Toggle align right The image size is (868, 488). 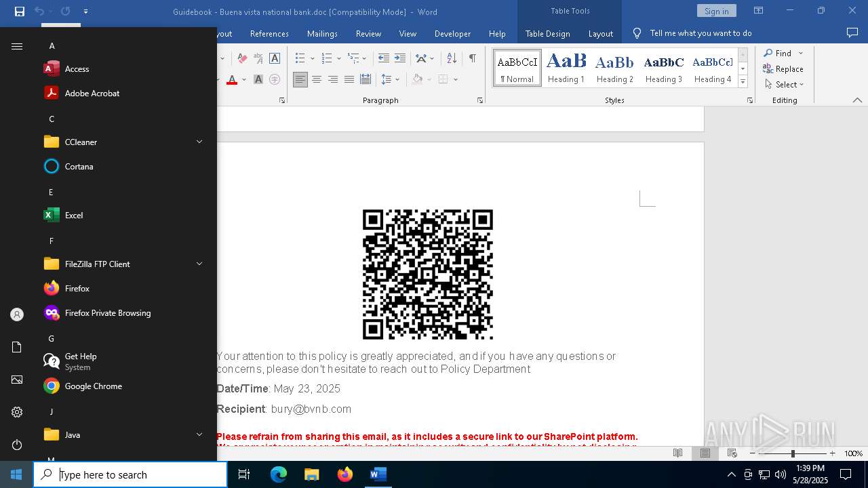(333, 79)
